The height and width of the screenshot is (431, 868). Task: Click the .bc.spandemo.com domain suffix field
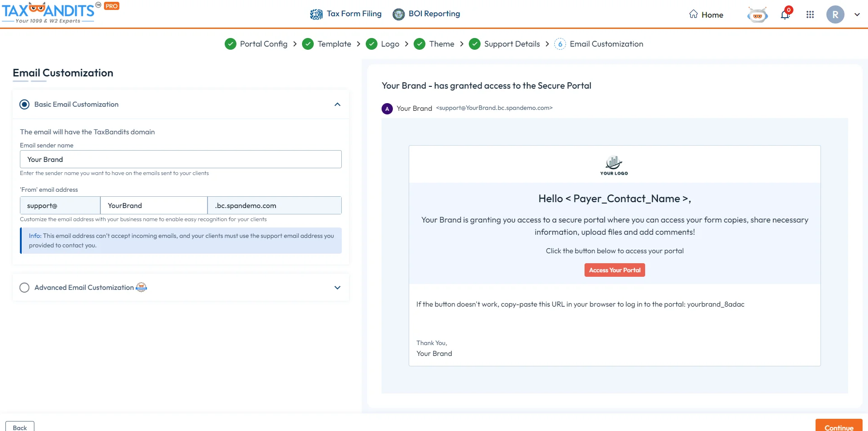[274, 205]
